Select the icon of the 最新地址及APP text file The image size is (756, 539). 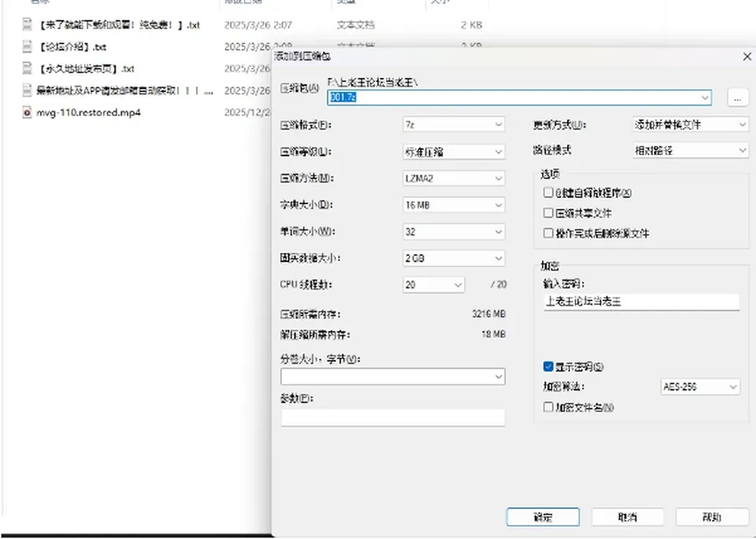[x=27, y=91]
